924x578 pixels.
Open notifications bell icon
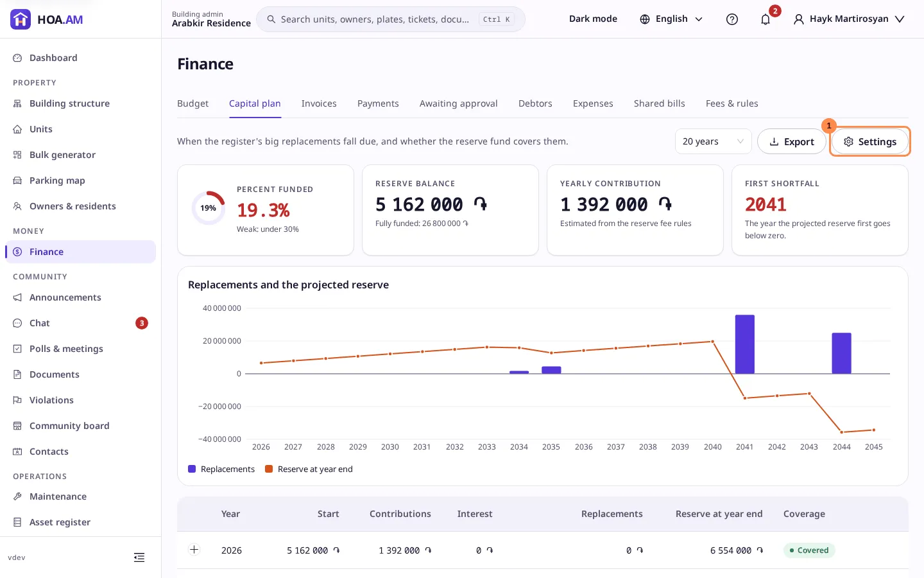point(766,19)
